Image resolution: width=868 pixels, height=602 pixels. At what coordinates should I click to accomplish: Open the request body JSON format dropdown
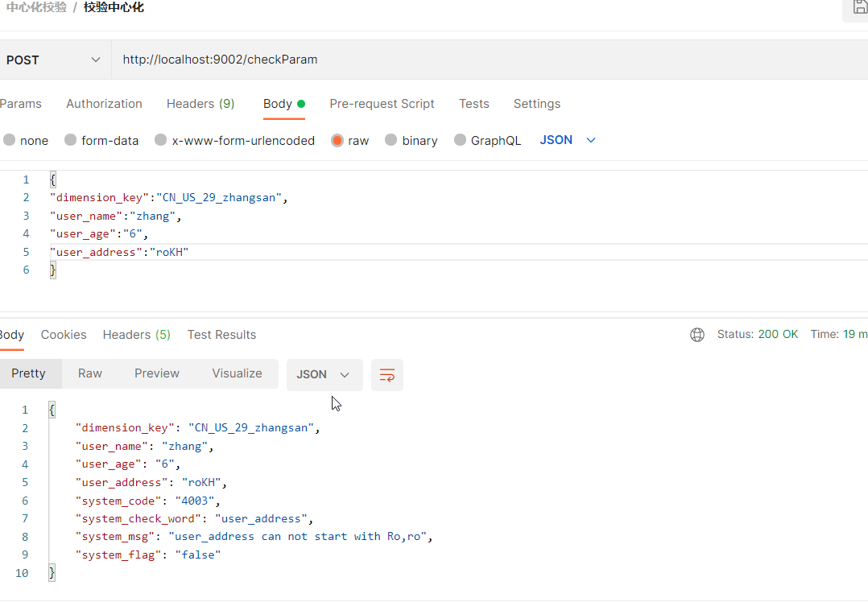(568, 140)
